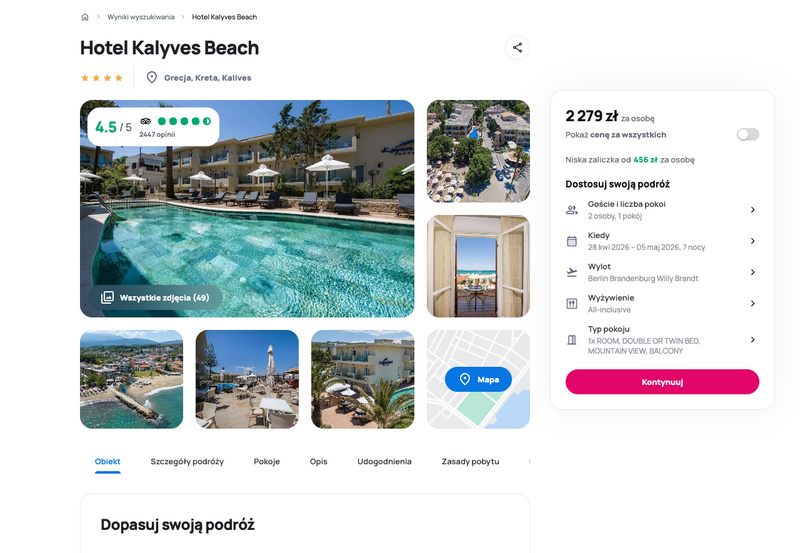
Task: Click the gallery icon in Wszystkie zdjęcia
Action: [x=107, y=297]
